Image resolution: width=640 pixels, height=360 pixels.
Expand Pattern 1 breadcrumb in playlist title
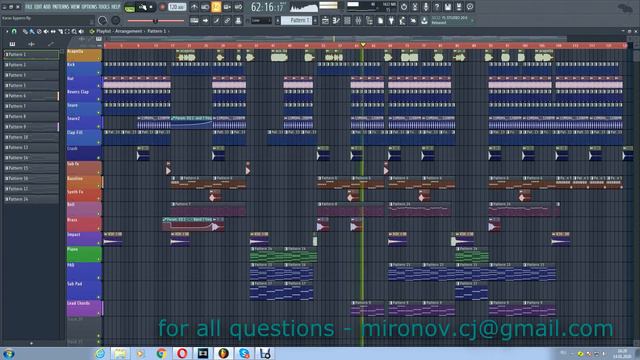[x=157, y=31]
